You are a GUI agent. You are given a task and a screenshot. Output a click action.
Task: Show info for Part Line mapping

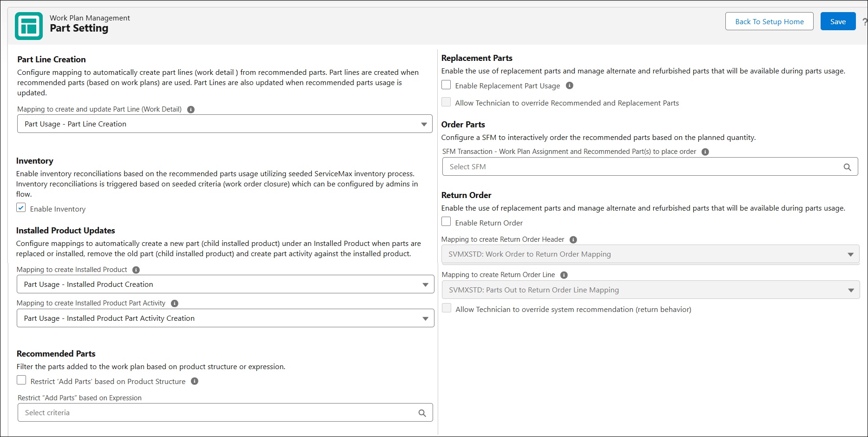click(x=191, y=110)
